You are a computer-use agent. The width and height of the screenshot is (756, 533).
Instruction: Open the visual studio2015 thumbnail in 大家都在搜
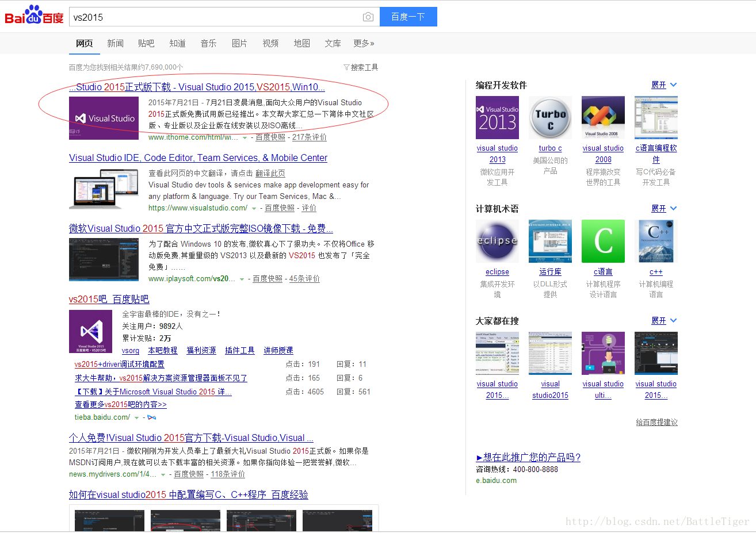click(x=550, y=353)
